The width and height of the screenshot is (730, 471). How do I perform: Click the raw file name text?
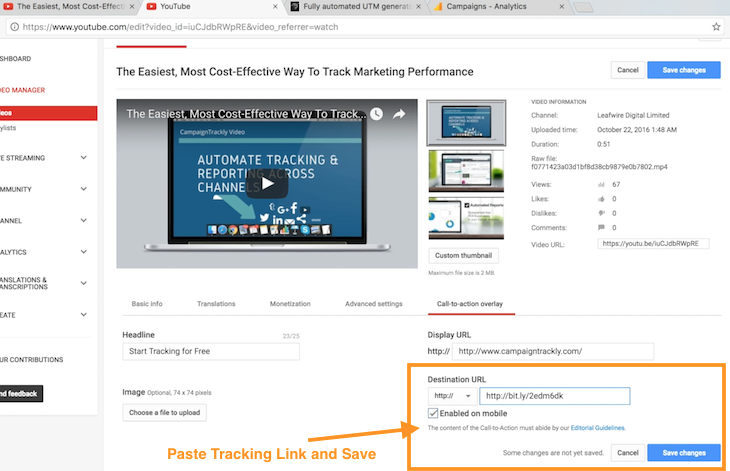tap(599, 167)
